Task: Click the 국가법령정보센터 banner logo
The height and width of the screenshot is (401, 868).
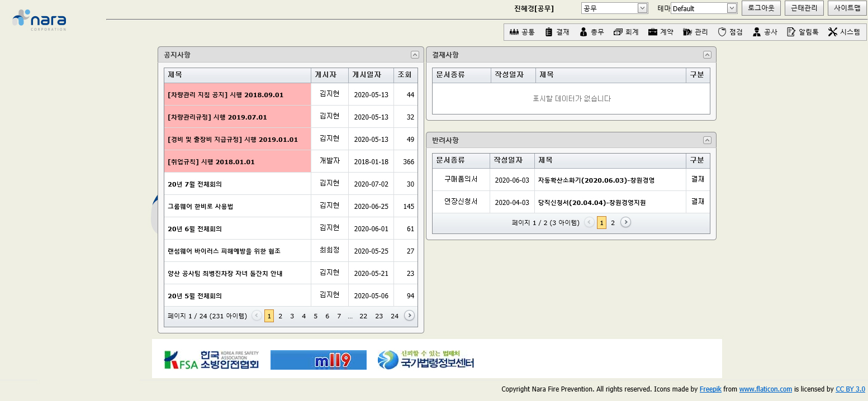Action: [427, 360]
